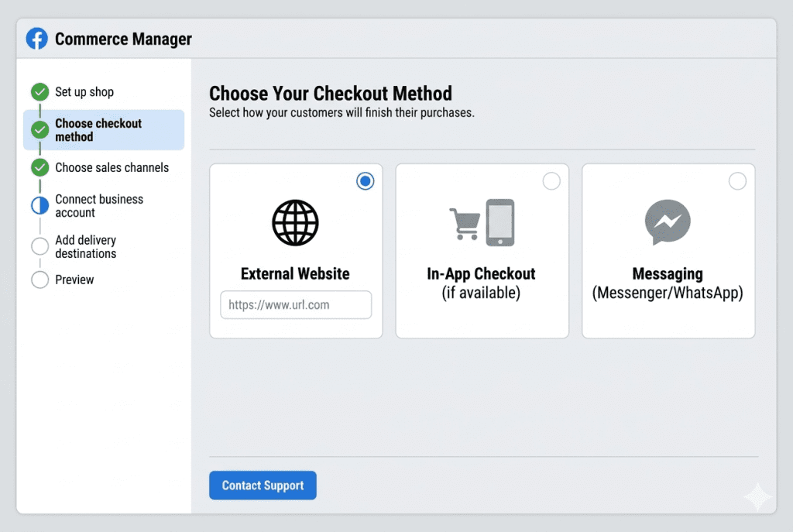Image resolution: width=793 pixels, height=532 pixels.
Task: Click the cart and phone icon
Action: pos(482,222)
